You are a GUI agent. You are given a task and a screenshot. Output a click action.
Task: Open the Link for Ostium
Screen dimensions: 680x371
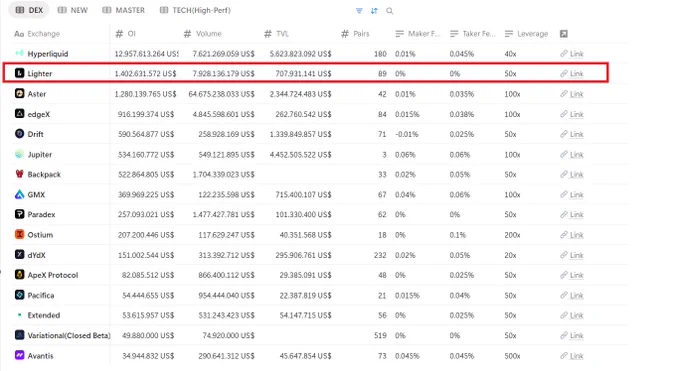click(572, 235)
